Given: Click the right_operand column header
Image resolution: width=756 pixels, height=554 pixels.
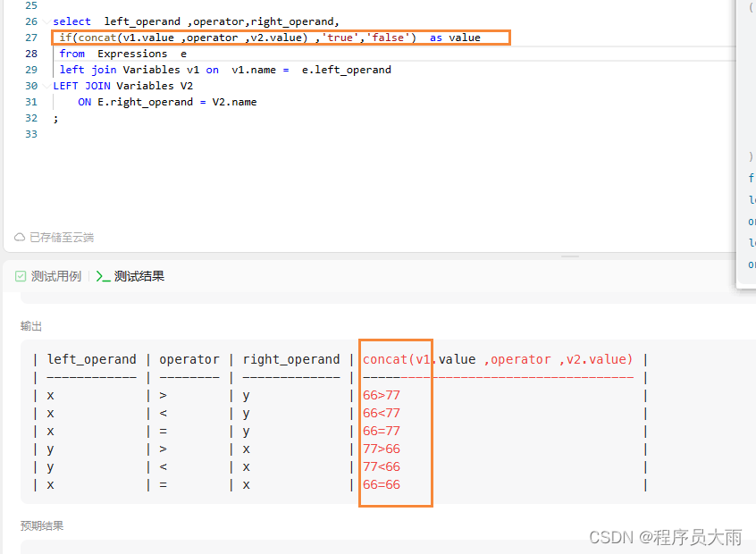Looking at the screenshot, I should pos(291,360).
